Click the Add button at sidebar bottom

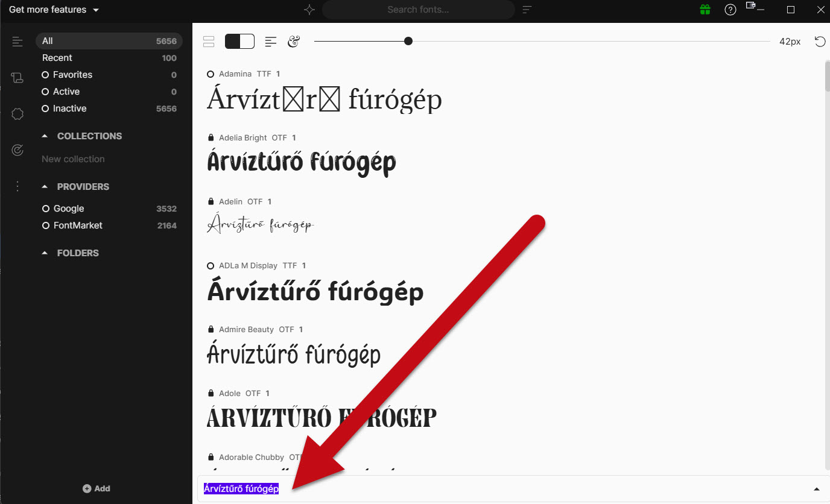pyautogui.click(x=97, y=488)
